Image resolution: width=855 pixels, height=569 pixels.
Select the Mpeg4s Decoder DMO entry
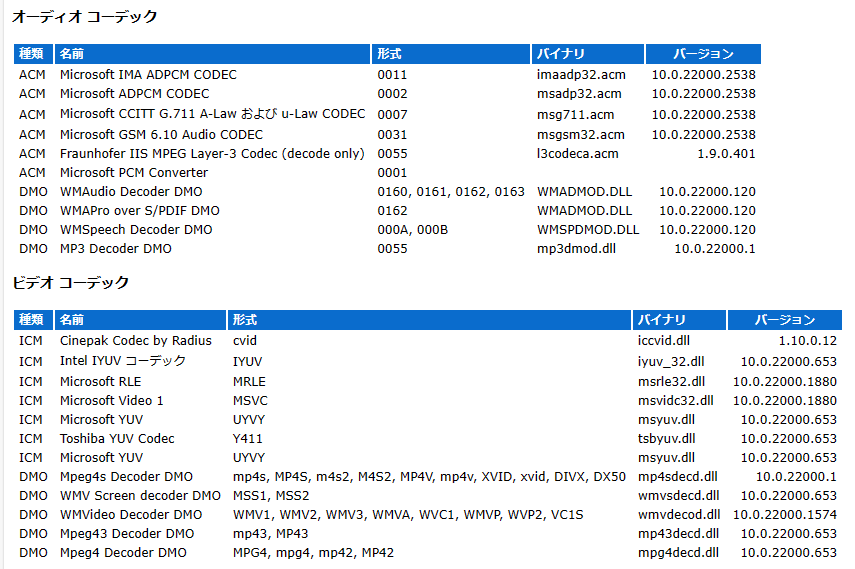coord(126,477)
